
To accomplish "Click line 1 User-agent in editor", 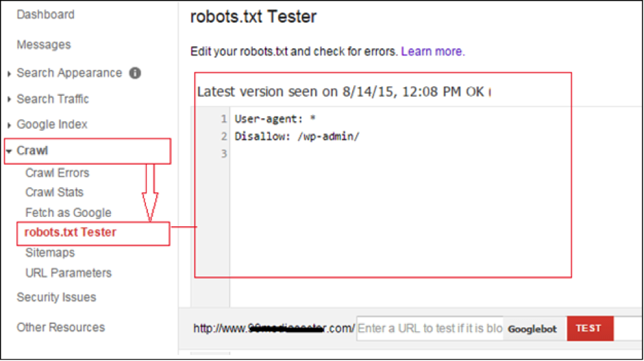I will coord(275,119).
